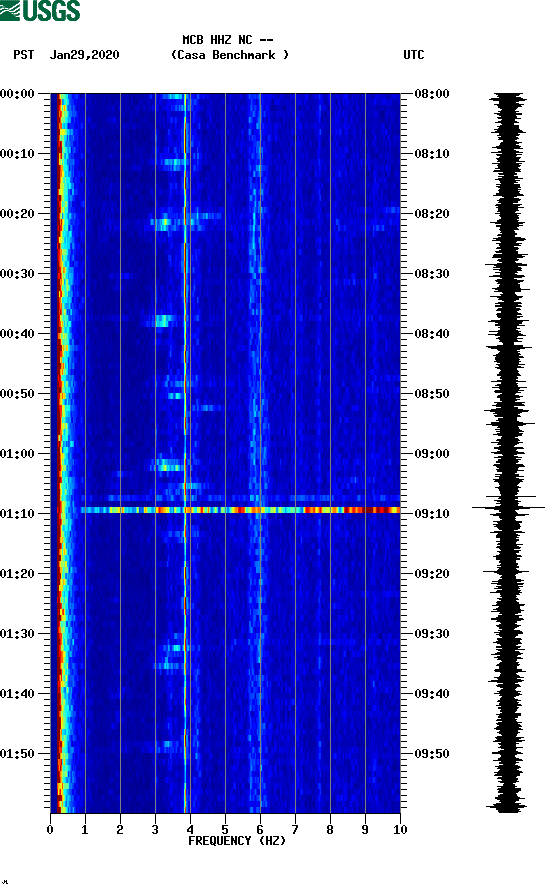Click the 00:40 PST time label
Viewport: 552px width, 893px height.
coord(17,334)
